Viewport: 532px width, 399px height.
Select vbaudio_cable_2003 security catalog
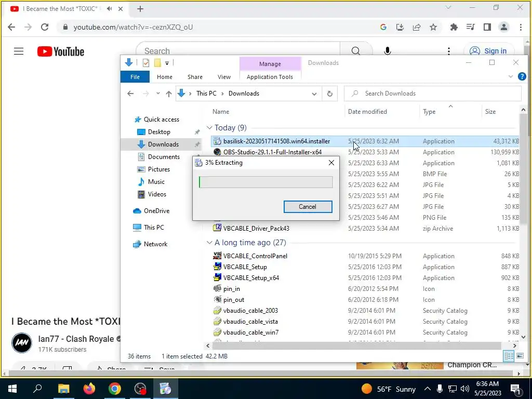(x=250, y=311)
